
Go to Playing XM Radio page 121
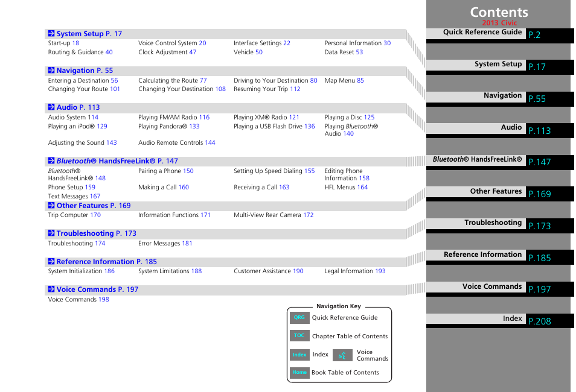click(x=267, y=117)
